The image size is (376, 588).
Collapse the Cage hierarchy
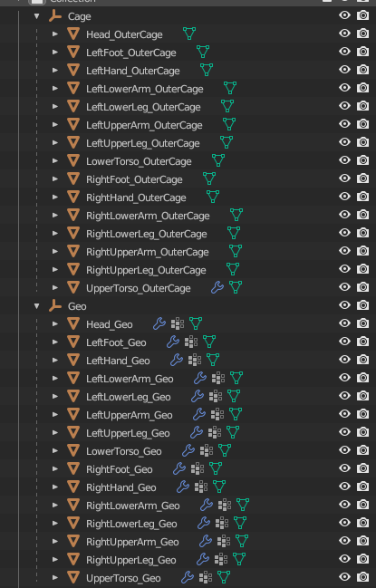tap(37, 16)
